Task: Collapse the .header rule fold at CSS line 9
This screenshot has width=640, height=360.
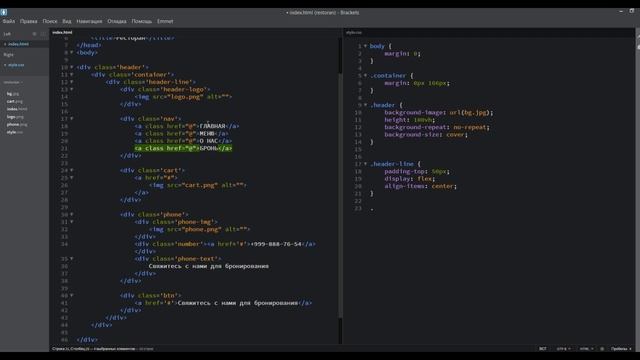Action: pos(365,105)
